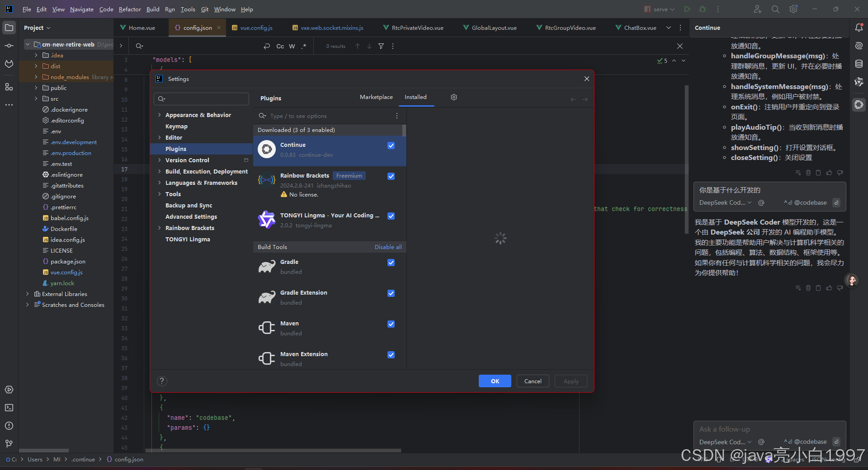The height and width of the screenshot is (470, 868).
Task: Switch to ChatBox.vue editor tab
Action: tap(636, 28)
